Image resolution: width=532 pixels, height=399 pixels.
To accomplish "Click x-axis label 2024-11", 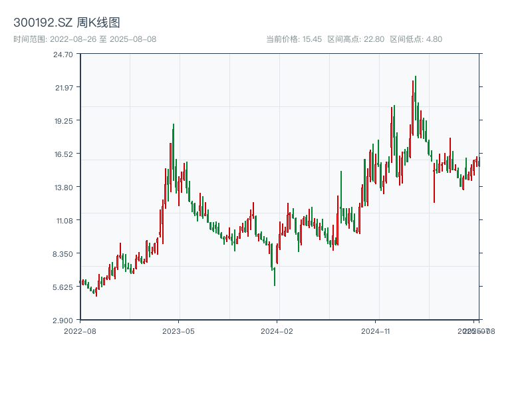I will (375, 331).
